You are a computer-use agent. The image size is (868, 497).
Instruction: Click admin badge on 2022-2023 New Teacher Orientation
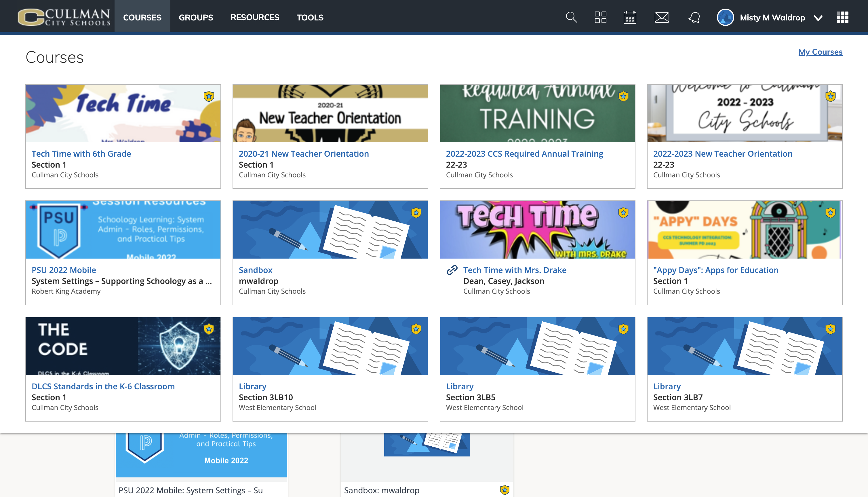point(831,96)
